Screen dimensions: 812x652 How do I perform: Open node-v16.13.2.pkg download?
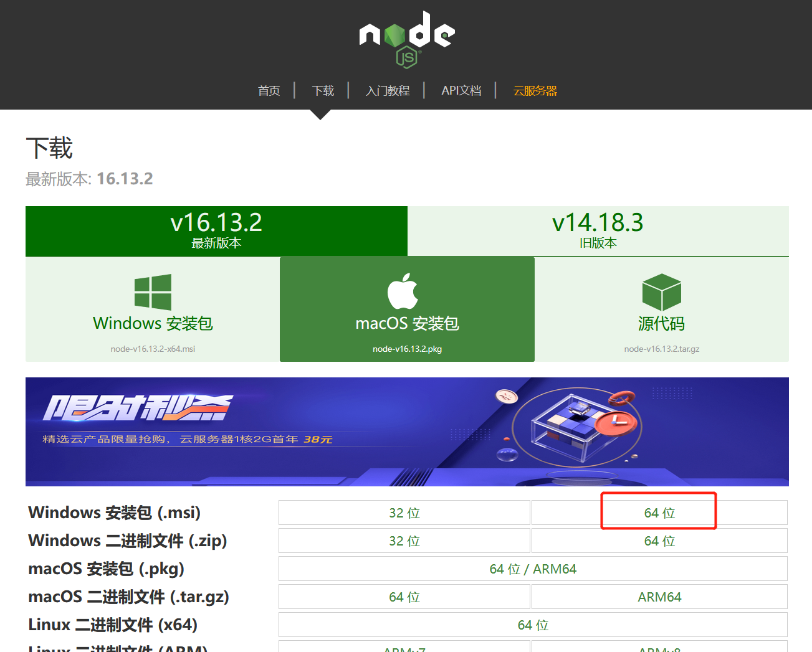click(x=407, y=349)
